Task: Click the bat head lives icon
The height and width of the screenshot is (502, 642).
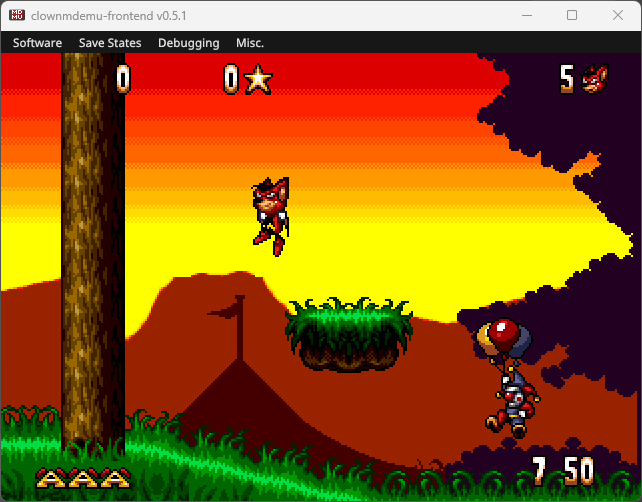Action: point(595,79)
